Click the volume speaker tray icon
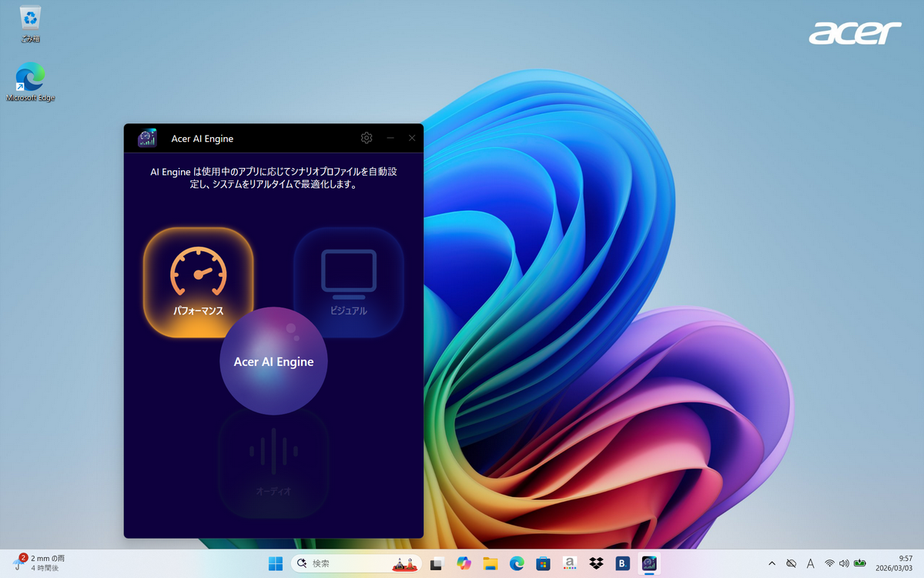The image size is (924, 578). [844, 563]
